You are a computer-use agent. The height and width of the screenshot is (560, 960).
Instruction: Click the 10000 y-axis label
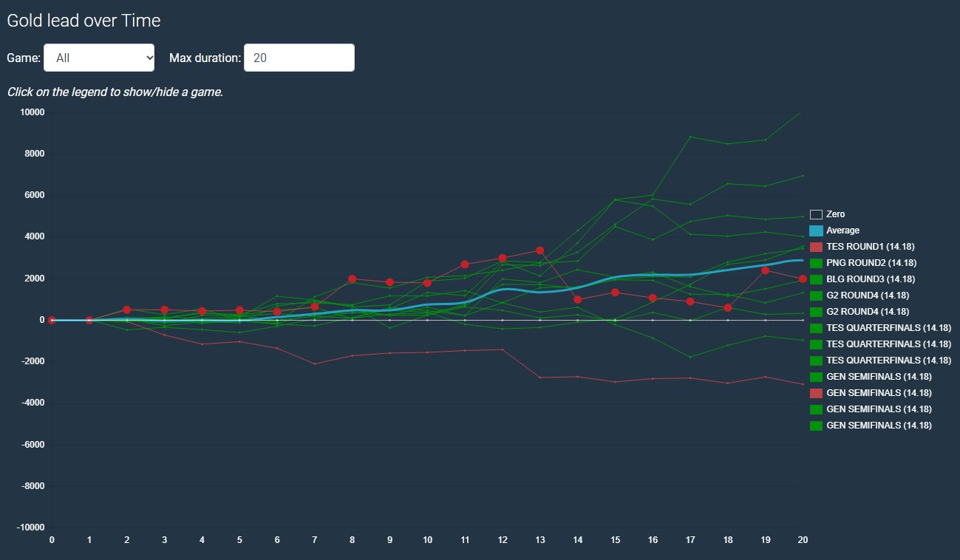pos(33,112)
